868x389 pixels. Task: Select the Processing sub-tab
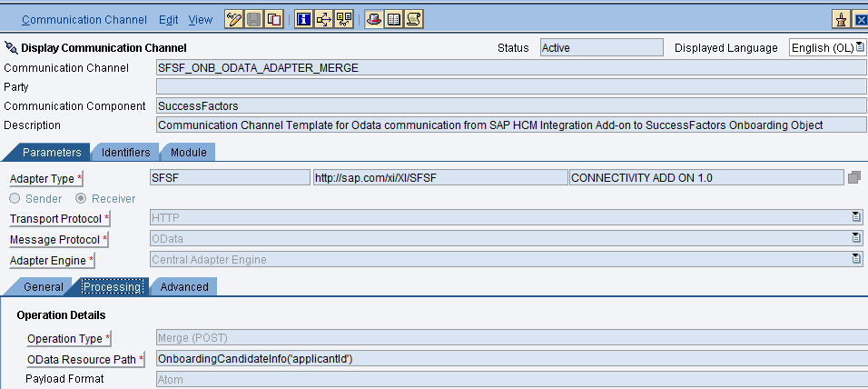(113, 286)
